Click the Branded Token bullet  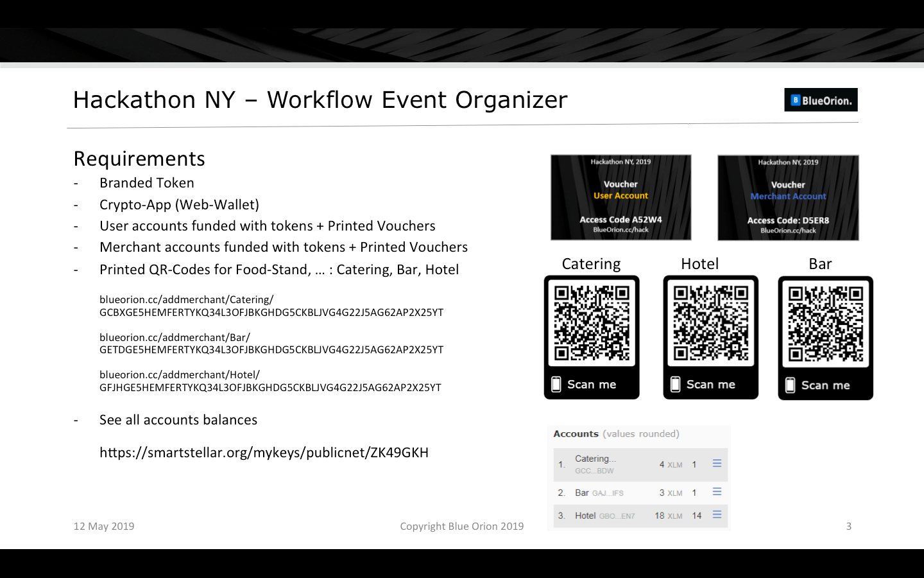point(147,183)
